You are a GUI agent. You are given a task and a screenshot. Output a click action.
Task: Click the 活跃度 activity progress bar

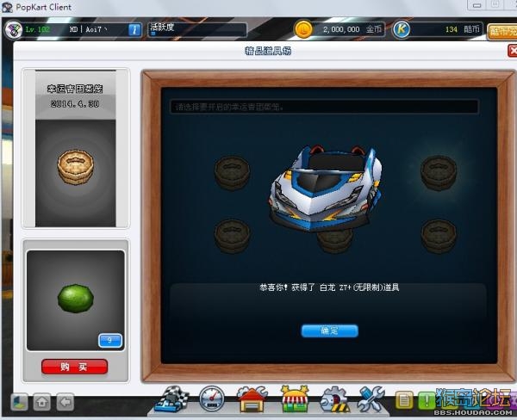pyautogui.click(x=197, y=29)
